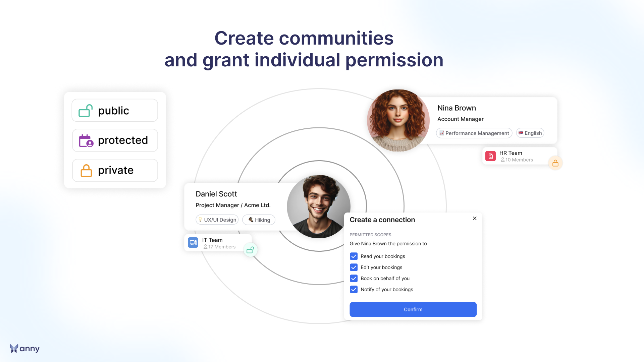Open Daniel Scott's profile photo
The width and height of the screenshot is (644, 362).
click(x=318, y=206)
